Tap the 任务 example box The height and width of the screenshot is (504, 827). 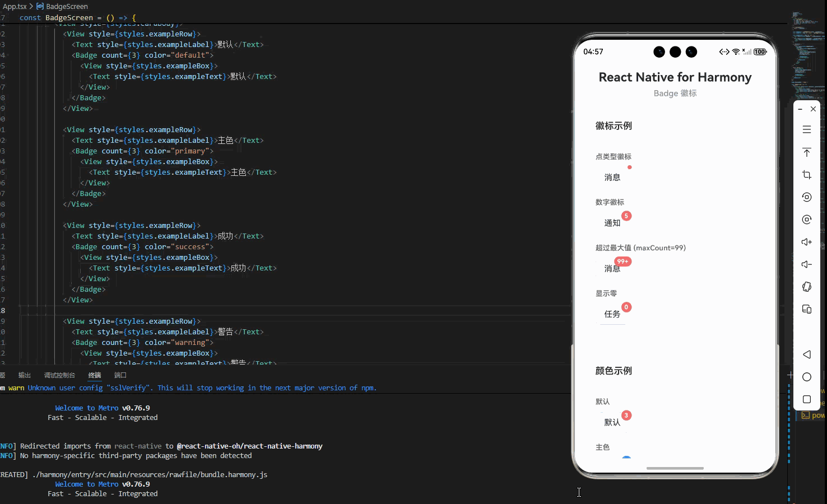click(x=612, y=314)
